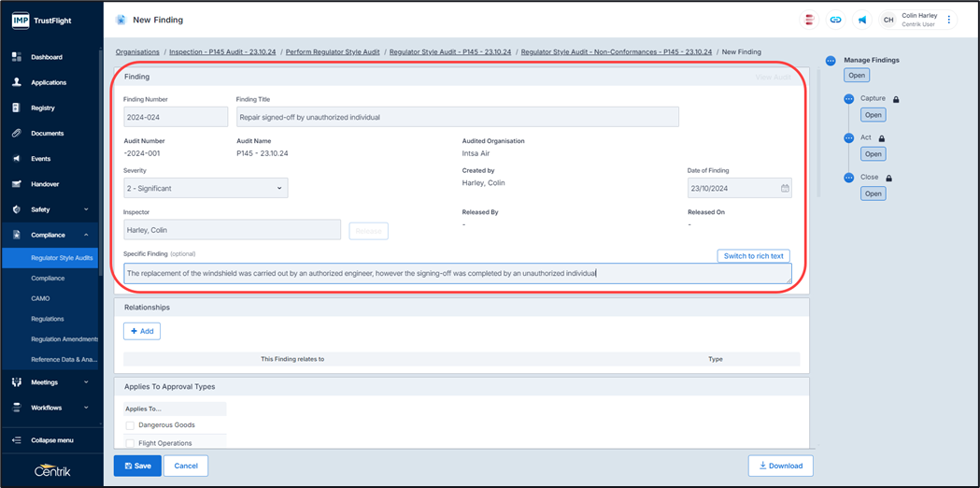
Task: Click the favorite star icon beside New Finding
Action: pyautogui.click(x=121, y=20)
